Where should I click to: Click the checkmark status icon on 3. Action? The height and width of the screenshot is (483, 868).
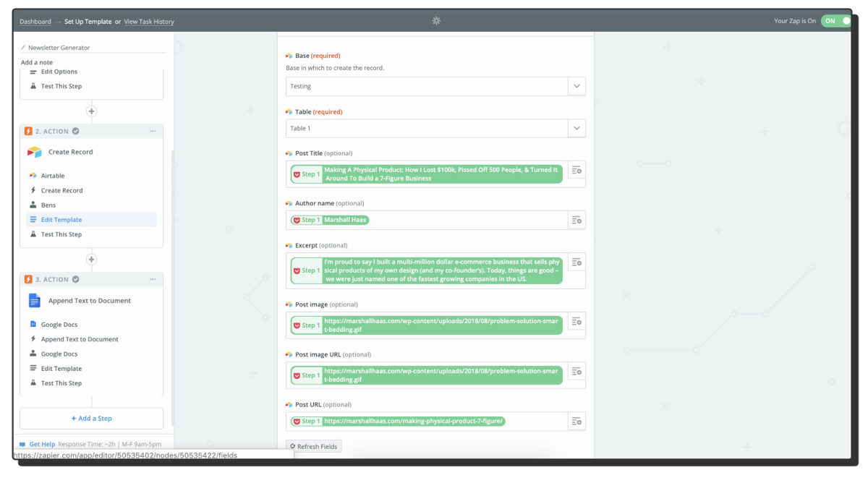click(76, 280)
